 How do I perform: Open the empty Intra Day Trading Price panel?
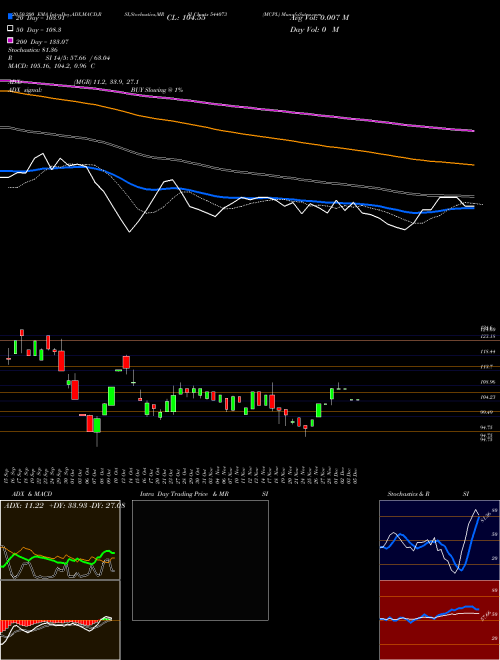[x=200, y=560]
